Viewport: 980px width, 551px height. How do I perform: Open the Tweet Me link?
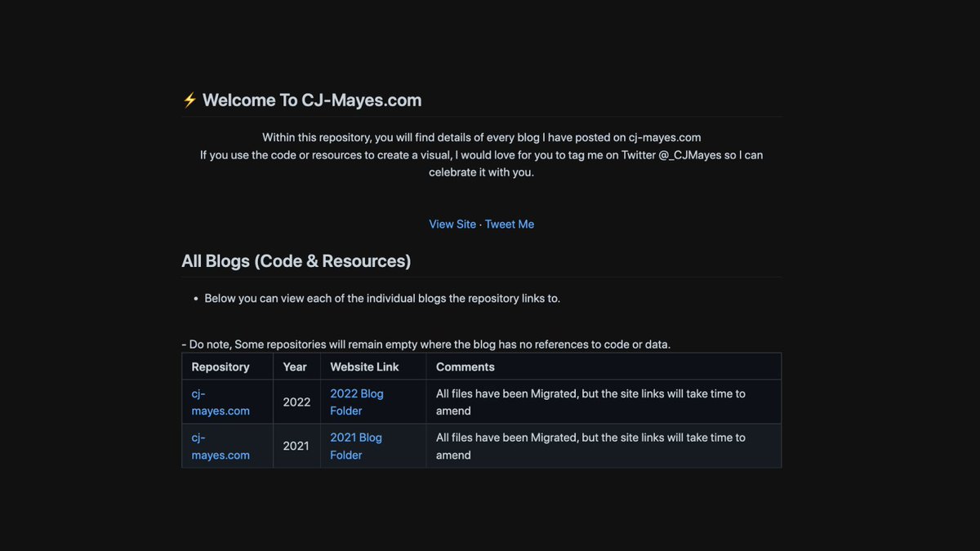[x=510, y=224]
